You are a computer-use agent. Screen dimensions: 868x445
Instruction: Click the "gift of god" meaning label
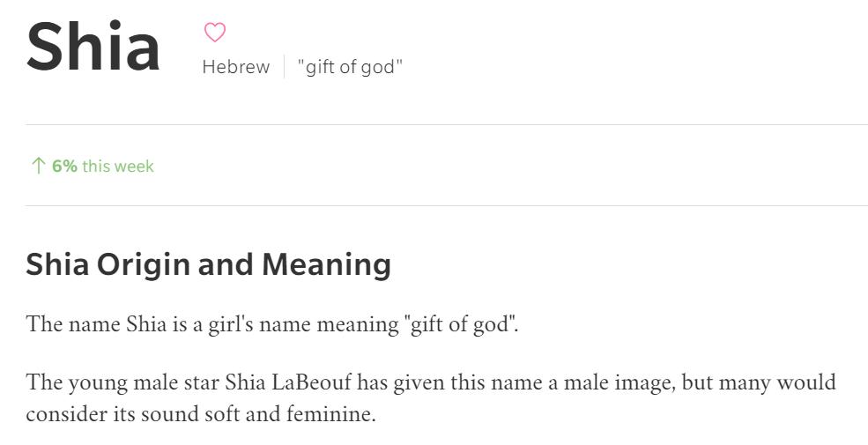pos(350,67)
